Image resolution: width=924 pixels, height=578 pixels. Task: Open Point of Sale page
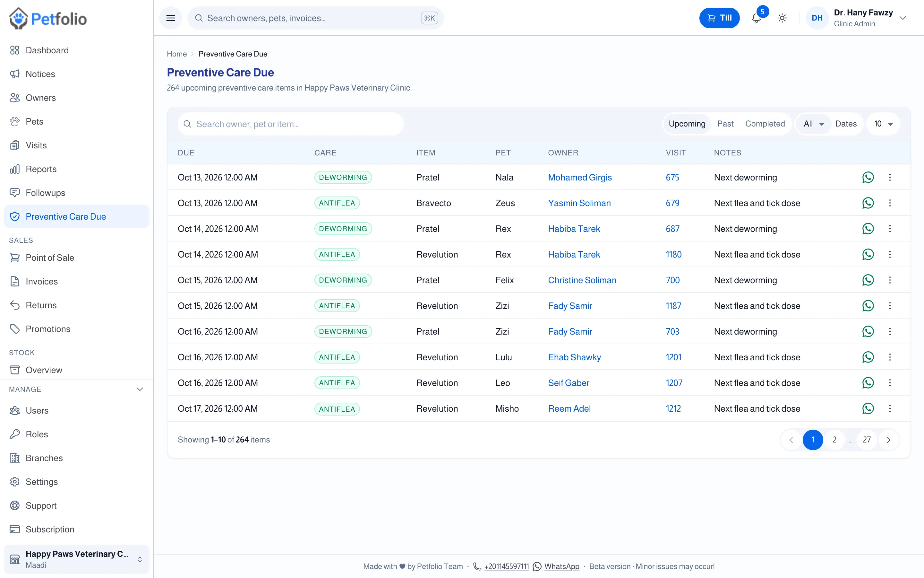pos(76,258)
